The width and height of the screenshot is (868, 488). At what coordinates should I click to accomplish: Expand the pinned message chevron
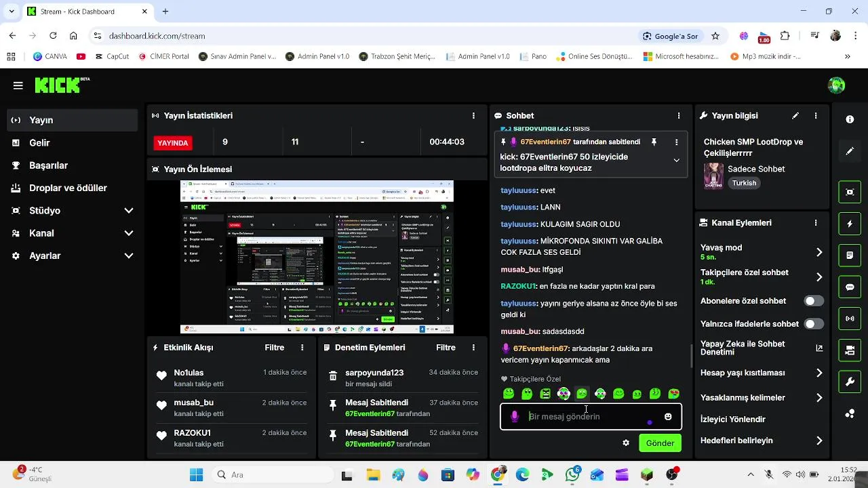(x=676, y=161)
